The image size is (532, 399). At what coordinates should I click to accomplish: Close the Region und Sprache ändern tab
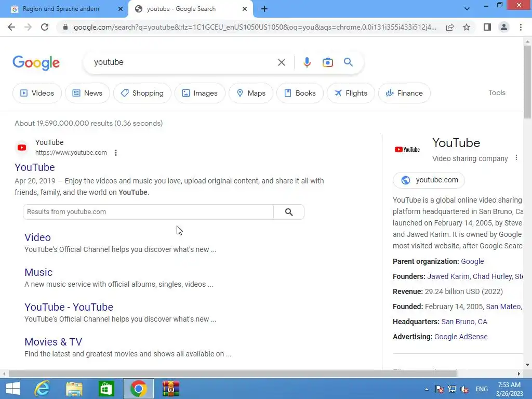click(120, 9)
